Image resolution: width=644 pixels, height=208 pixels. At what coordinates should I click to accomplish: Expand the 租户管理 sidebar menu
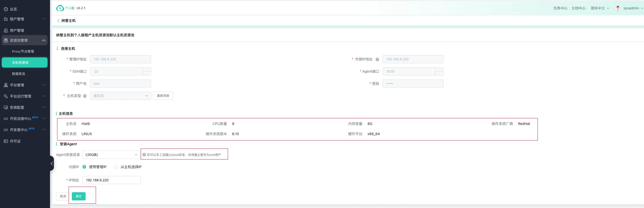(x=24, y=19)
